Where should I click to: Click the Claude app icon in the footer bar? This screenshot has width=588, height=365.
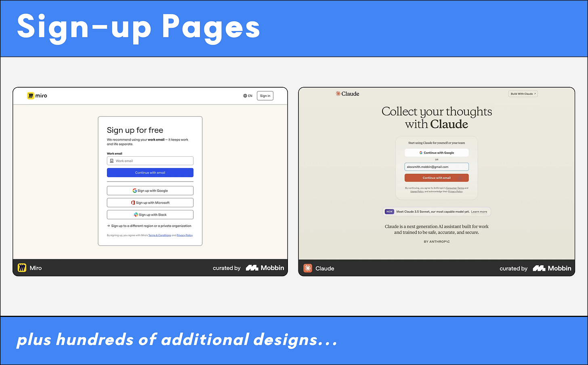tap(308, 269)
